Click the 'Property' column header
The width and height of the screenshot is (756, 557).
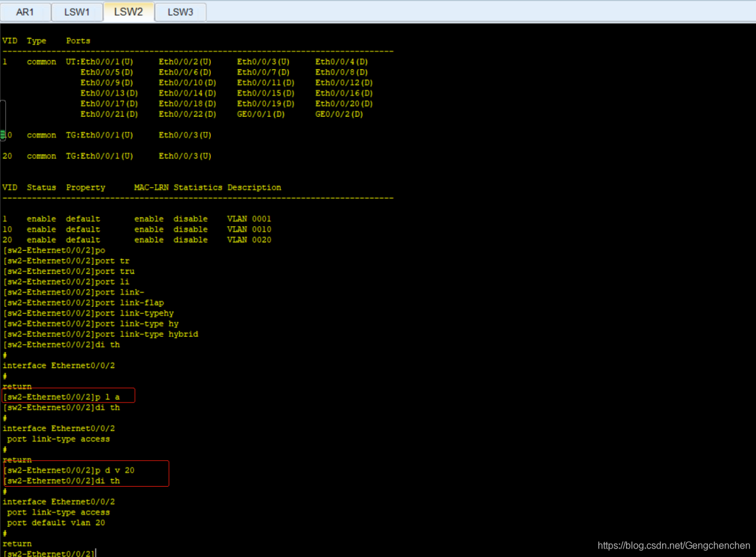[85, 188]
